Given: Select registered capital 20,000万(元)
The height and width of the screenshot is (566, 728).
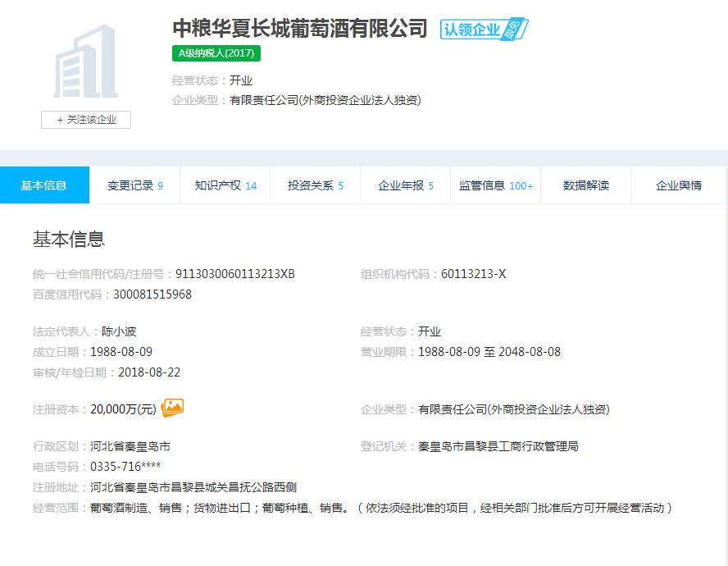Looking at the screenshot, I should pyautogui.click(x=123, y=409).
